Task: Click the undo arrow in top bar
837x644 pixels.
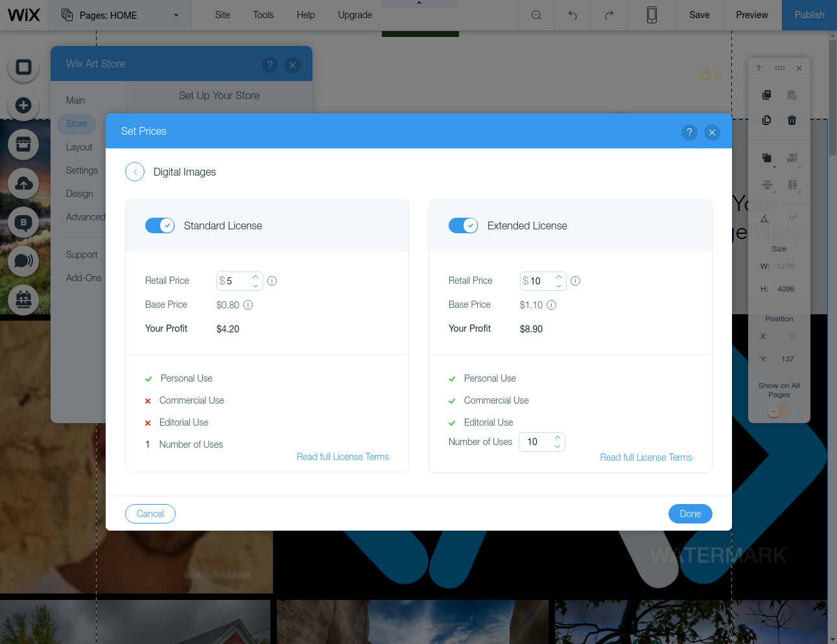Action: [572, 15]
